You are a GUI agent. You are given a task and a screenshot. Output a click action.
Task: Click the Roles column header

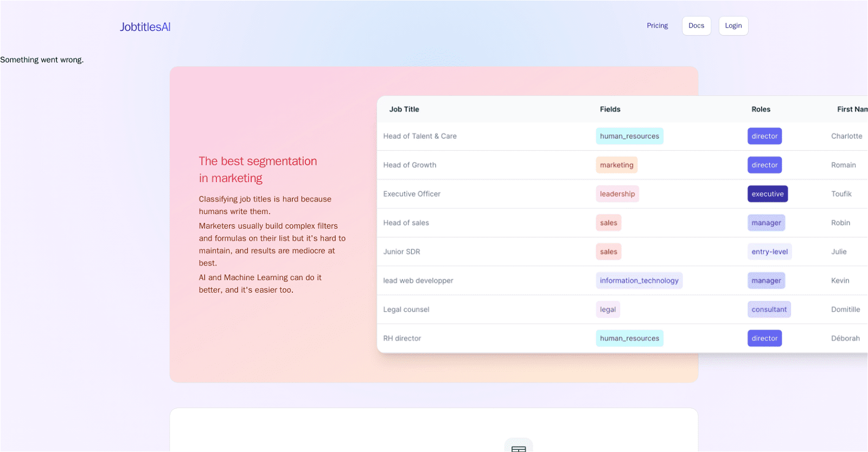pos(761,109)
